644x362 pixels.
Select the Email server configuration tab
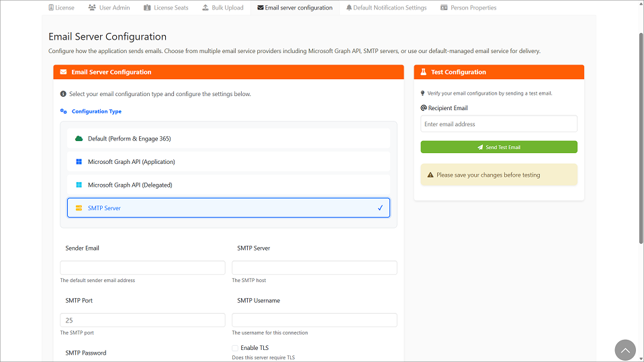[295, 8]
